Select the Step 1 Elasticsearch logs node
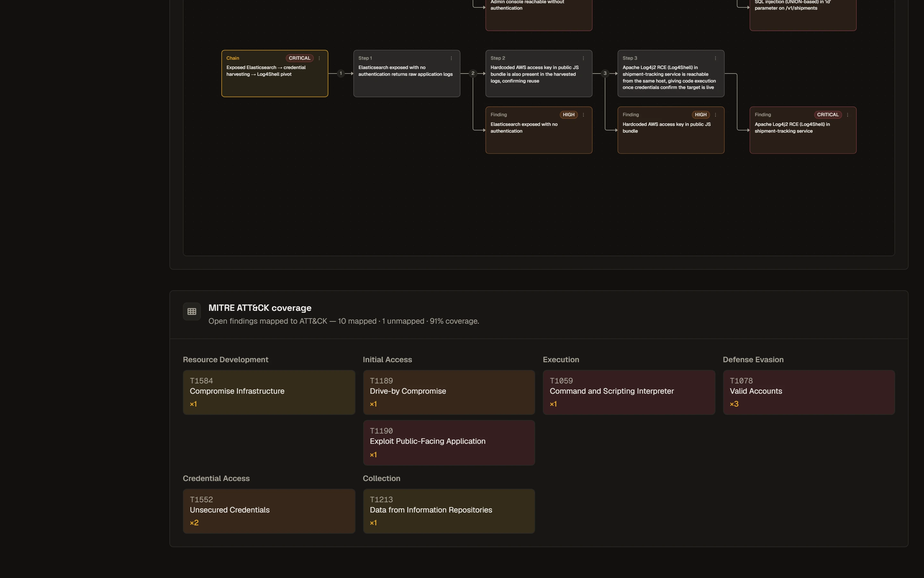 pyautogui.click(x=406, y=74)
